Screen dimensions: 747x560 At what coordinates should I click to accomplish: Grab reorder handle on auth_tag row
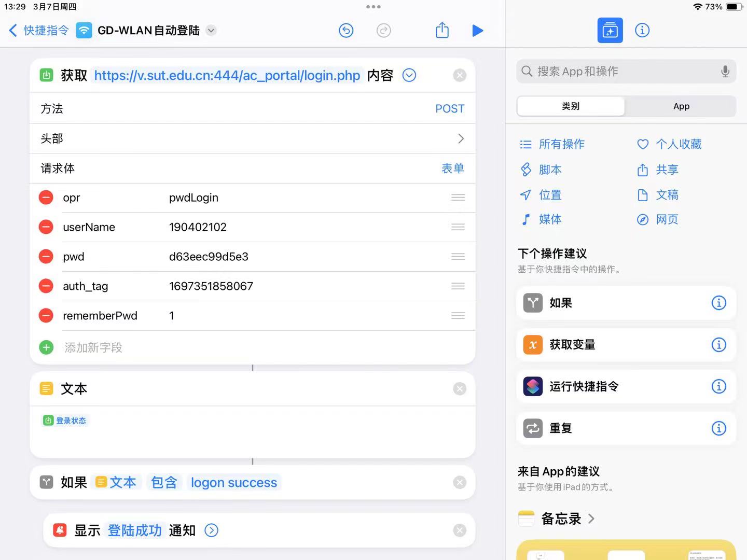coord(458,286)
